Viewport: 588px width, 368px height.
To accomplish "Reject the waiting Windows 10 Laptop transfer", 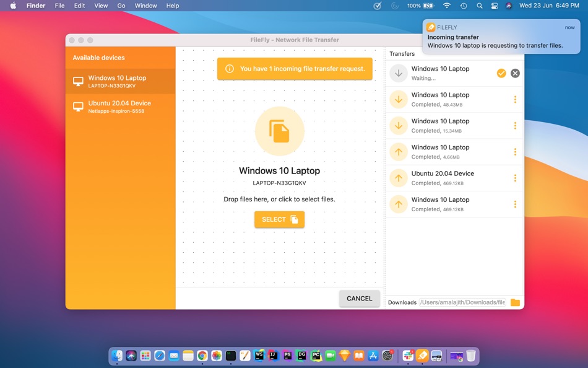I will (515, 73).
